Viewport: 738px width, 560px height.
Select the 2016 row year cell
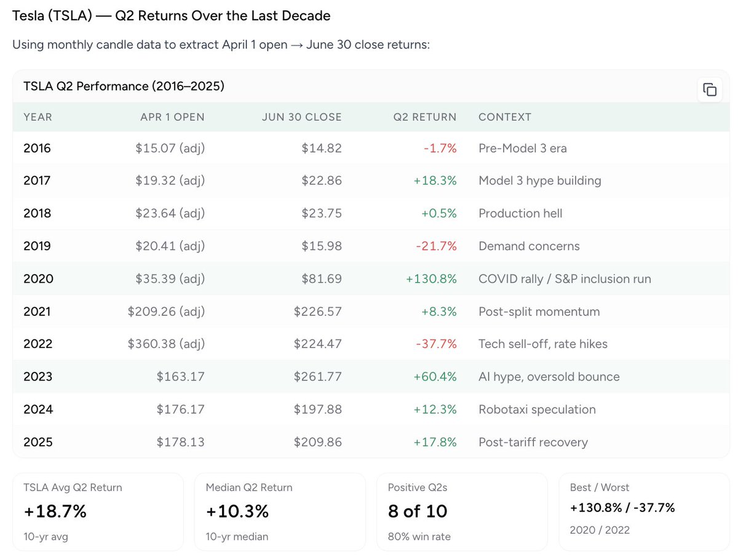point(37,148)
